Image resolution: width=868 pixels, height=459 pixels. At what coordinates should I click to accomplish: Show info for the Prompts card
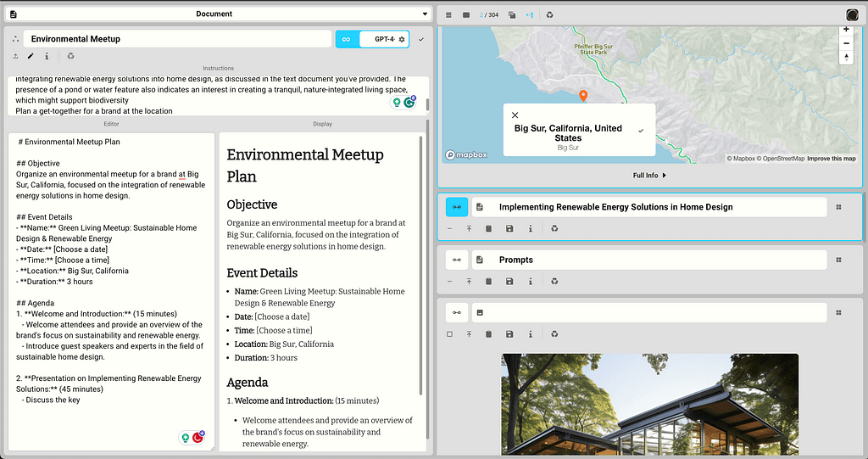click(x=531, y=281)
